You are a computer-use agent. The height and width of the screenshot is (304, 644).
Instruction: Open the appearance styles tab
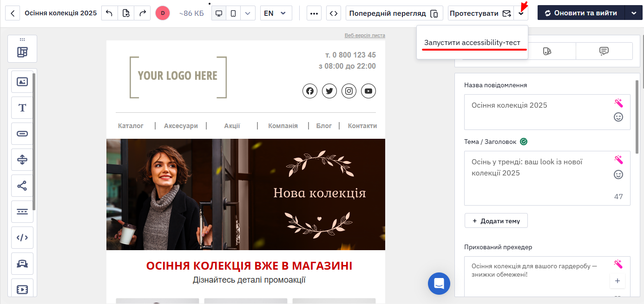(x=547, y=51)
